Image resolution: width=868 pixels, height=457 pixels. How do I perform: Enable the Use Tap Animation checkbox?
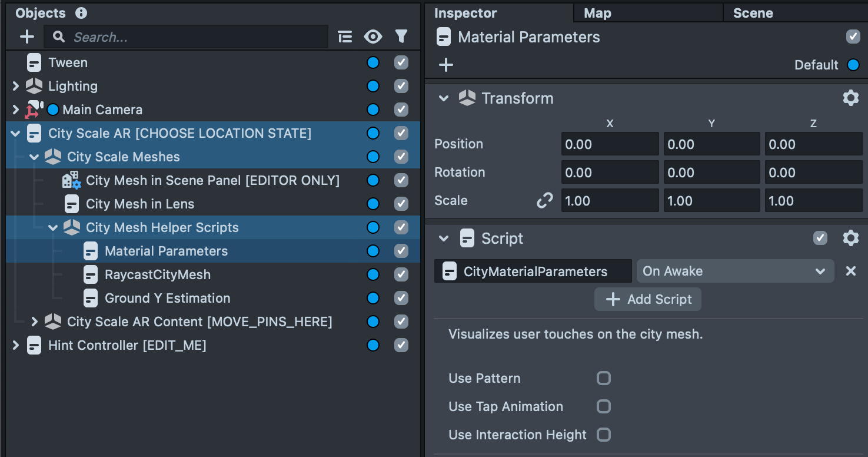click(603, 406)
